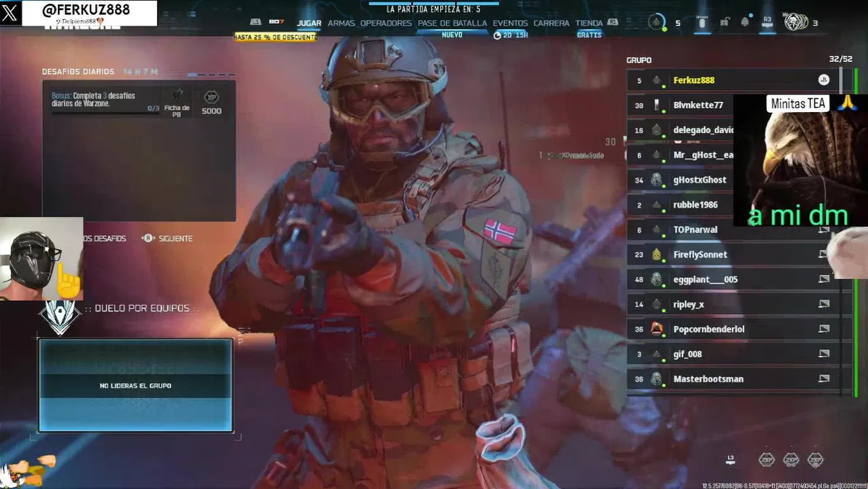Open the player level rank icon
Image resolution: width=868 pixels, height=489 pixels.
pyautogui.click(x=657, y=22)
